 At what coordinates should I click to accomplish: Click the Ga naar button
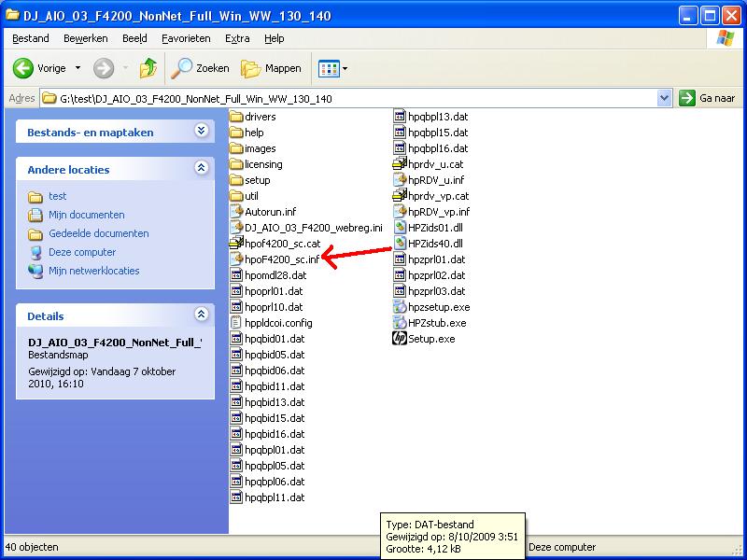pyautogui.click(x=707, y=99)
